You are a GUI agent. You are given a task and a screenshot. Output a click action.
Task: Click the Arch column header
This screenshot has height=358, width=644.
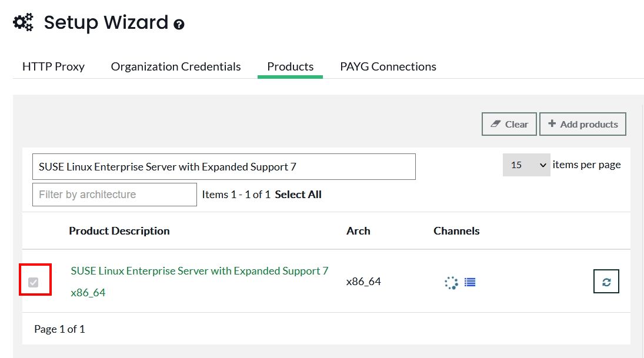[x=358, y=230]
